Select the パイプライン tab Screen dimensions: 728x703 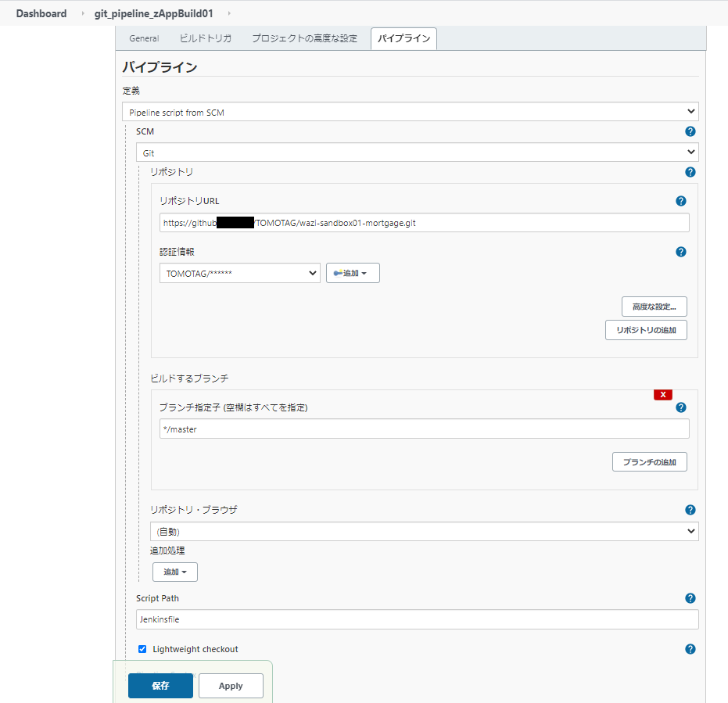(403, 38)
